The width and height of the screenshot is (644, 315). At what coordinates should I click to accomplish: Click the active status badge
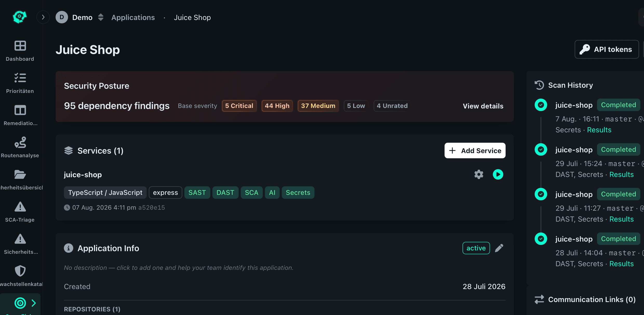pyautogui.click(x=476, y=248)
